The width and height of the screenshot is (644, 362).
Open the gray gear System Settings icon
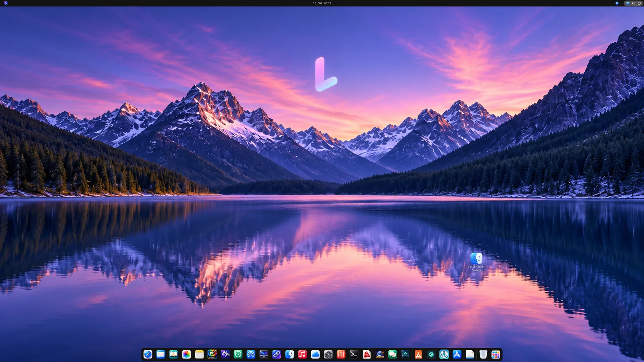coord(328,354)
